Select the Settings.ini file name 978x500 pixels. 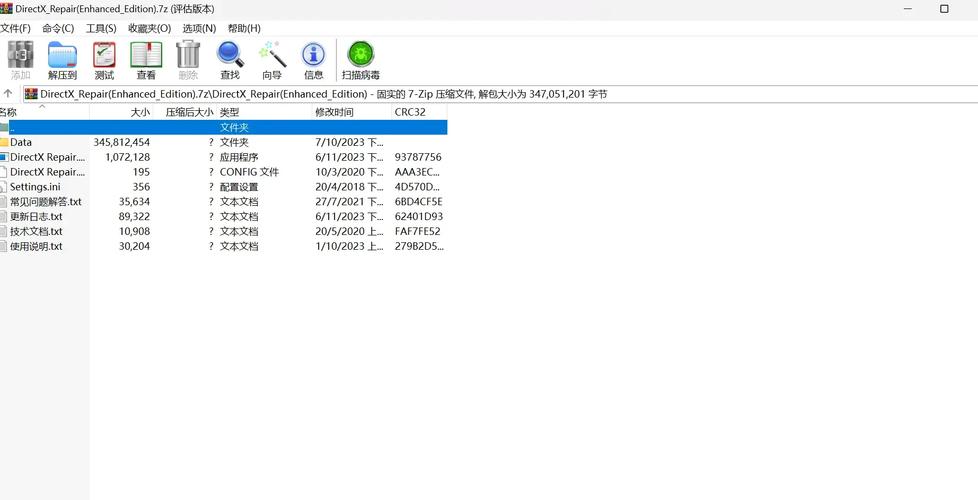point(35,187)
